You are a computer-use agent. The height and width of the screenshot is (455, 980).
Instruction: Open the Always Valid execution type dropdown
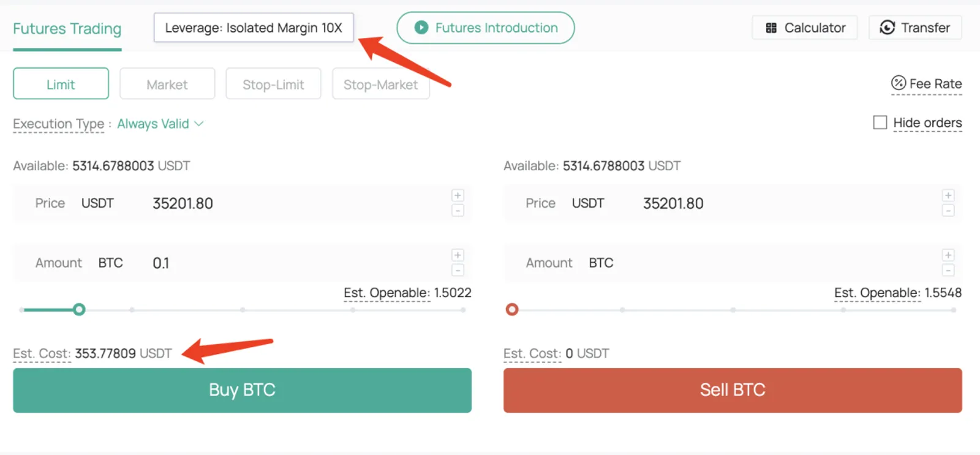click(160, 124)
